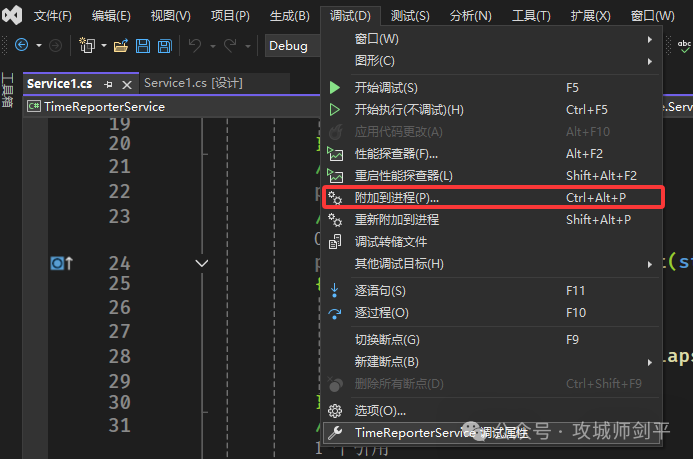Open the 项目(P) menu
This screenshot has width=693, height=459.
(x=230, y=16)
